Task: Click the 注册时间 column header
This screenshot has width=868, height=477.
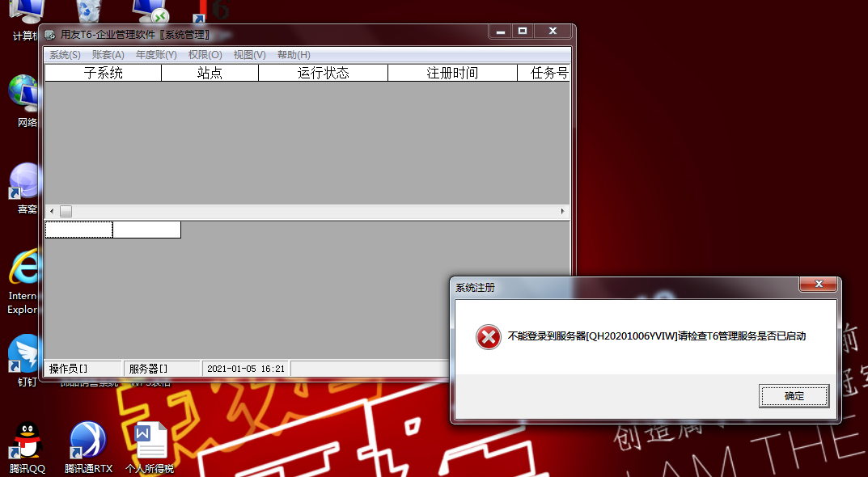Action: 452,73
